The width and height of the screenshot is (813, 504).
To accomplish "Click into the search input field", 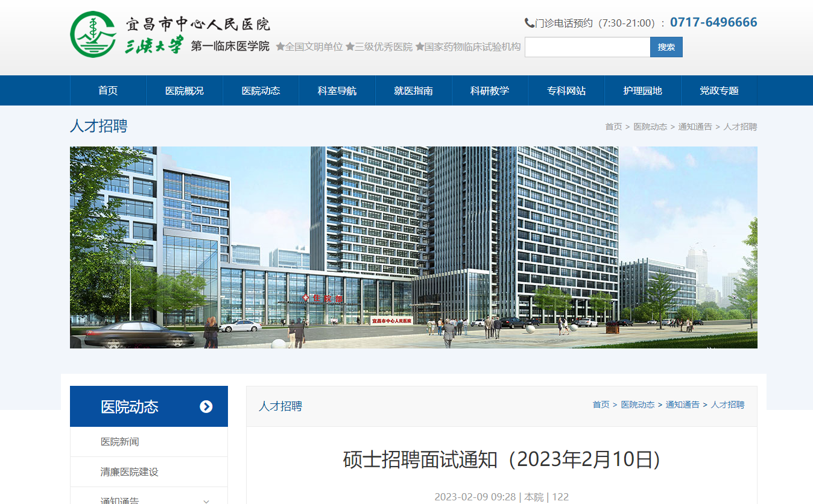I will coord(587,47).
